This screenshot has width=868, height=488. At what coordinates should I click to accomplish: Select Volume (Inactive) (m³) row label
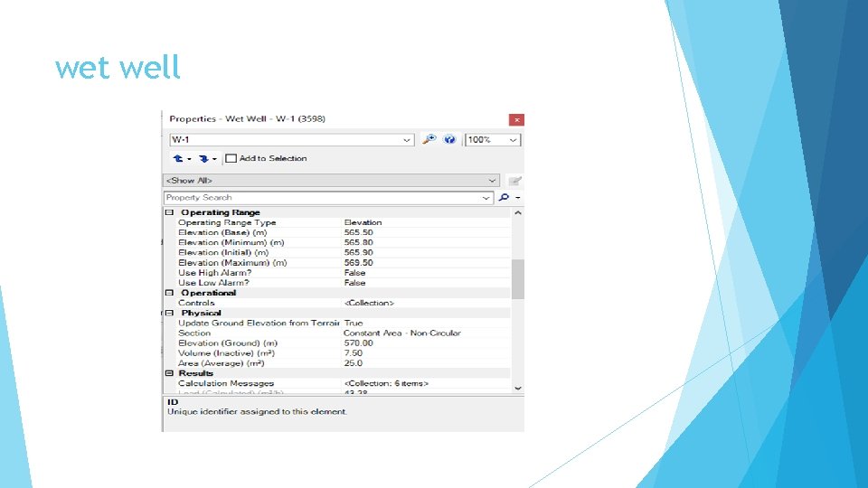pyautogui.click(x=226, y=353)
